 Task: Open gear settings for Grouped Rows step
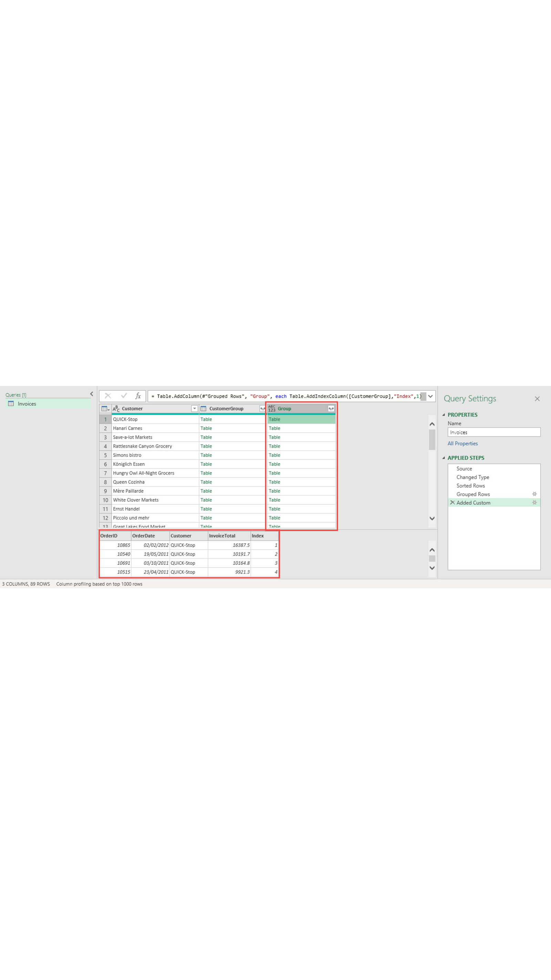534,494
